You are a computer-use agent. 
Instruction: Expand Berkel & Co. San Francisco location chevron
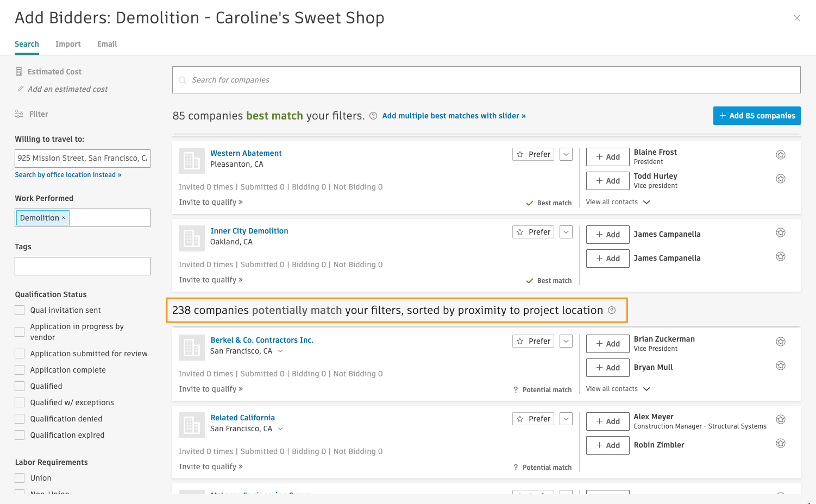[280, 351]
